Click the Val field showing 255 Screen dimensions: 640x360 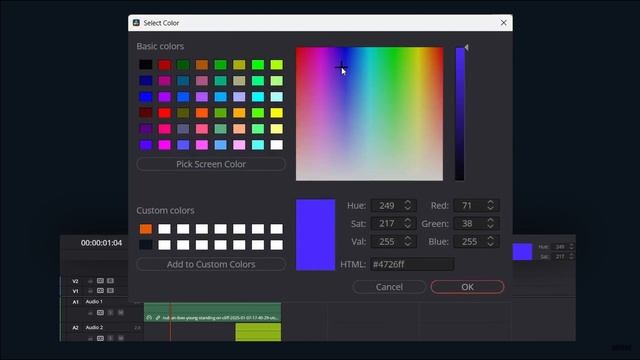[393, 241]
